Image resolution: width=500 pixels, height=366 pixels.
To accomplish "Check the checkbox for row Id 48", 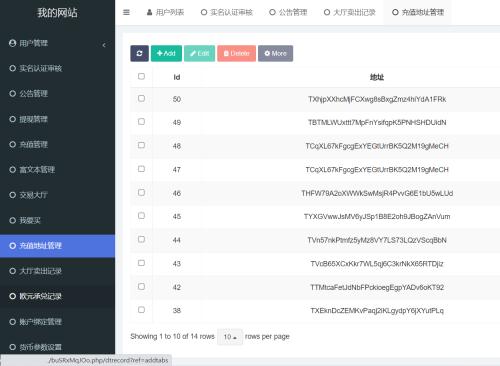I will pyautogui.click(x=141, y=145).
